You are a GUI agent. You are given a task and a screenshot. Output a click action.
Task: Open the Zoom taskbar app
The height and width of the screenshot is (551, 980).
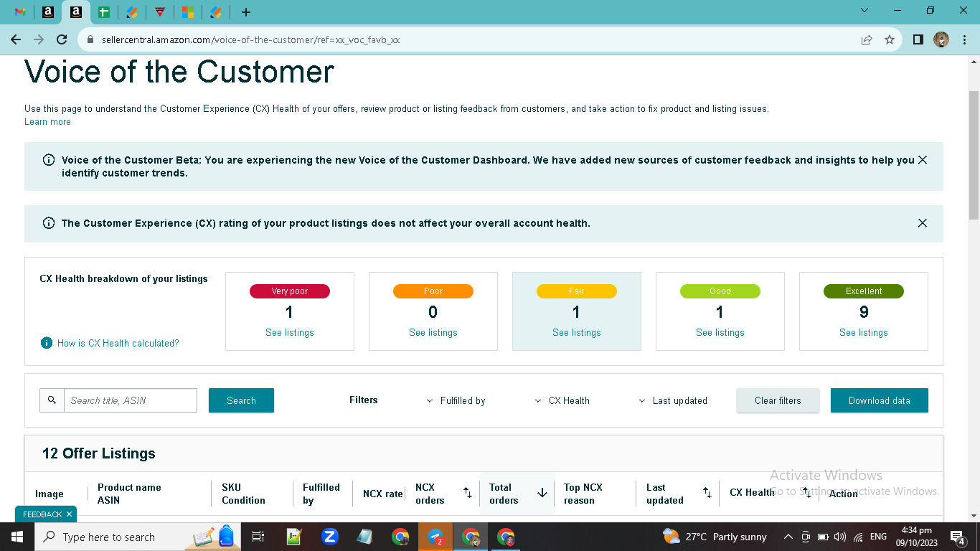coord(330,537)
